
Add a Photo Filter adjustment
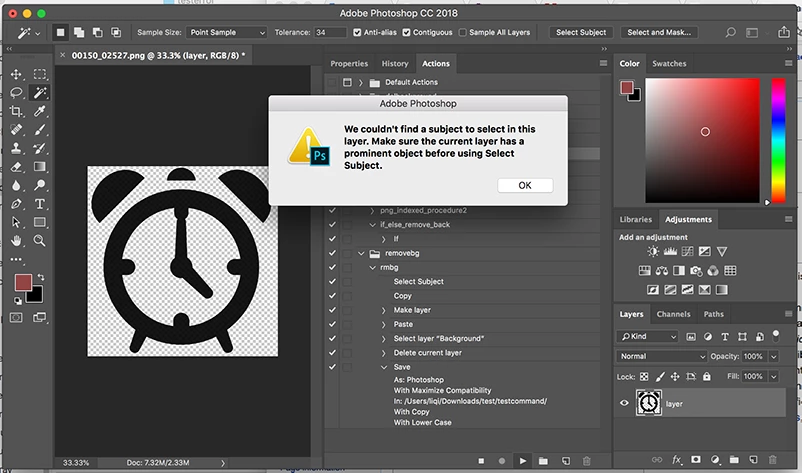pyautogui.click(x=696, y=271)
